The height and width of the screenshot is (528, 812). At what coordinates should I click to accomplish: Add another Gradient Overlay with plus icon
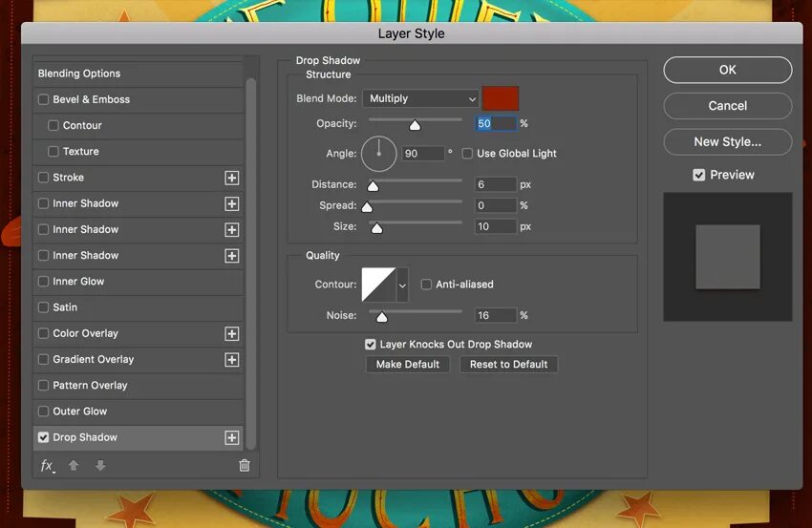coord(231,360)
